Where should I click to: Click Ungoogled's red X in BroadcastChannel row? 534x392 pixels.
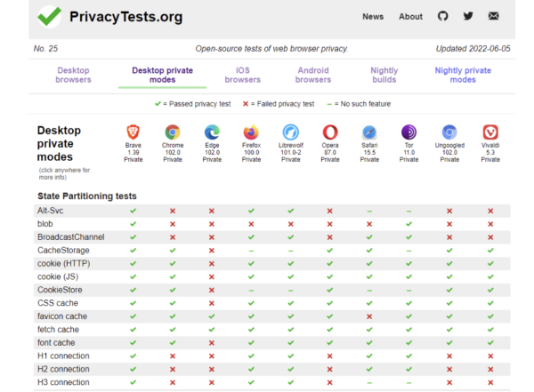coord(449,237)
